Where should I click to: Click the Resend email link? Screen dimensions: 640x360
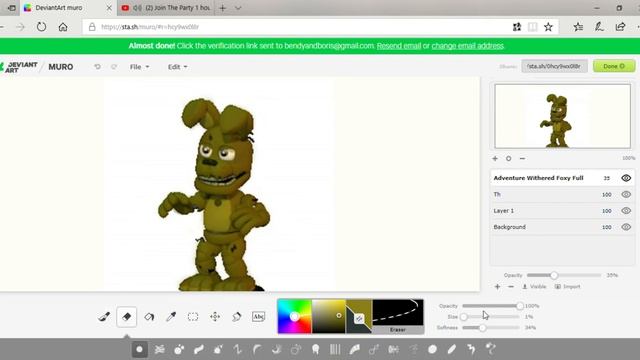[x=399, y=46]
